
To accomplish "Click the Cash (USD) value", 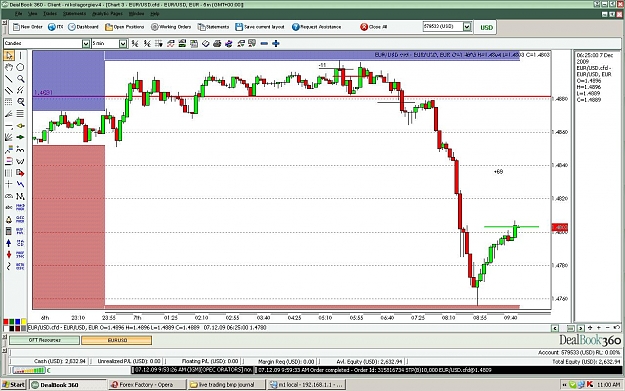I will pyautogui.click(x=60, y=362).
